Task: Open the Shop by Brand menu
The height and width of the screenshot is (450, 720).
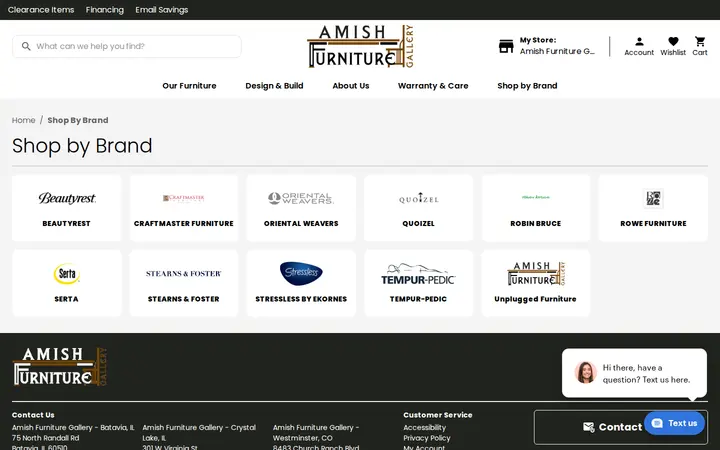Action: coord(527,86)
